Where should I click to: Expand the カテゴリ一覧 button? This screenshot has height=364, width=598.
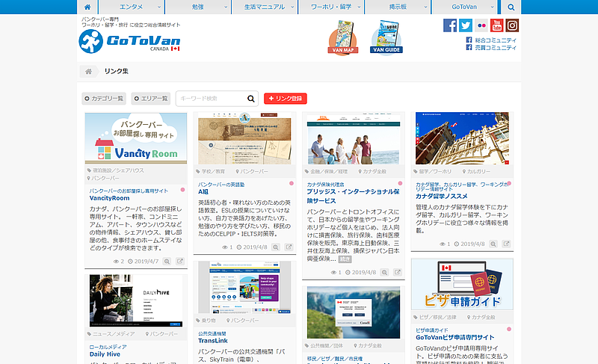coord(104,99)
